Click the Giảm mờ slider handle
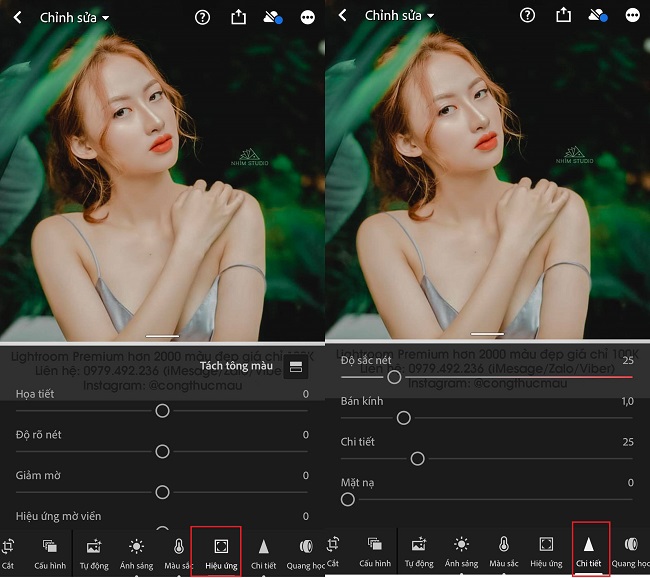This screenshot has height=578, width=650. coord(162,492)
